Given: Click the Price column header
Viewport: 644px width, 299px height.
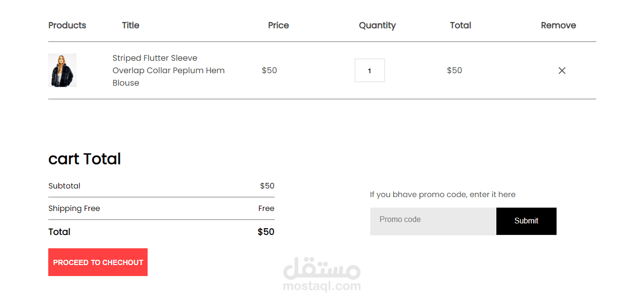Looking at the screenshot, I should pos(278,25).
